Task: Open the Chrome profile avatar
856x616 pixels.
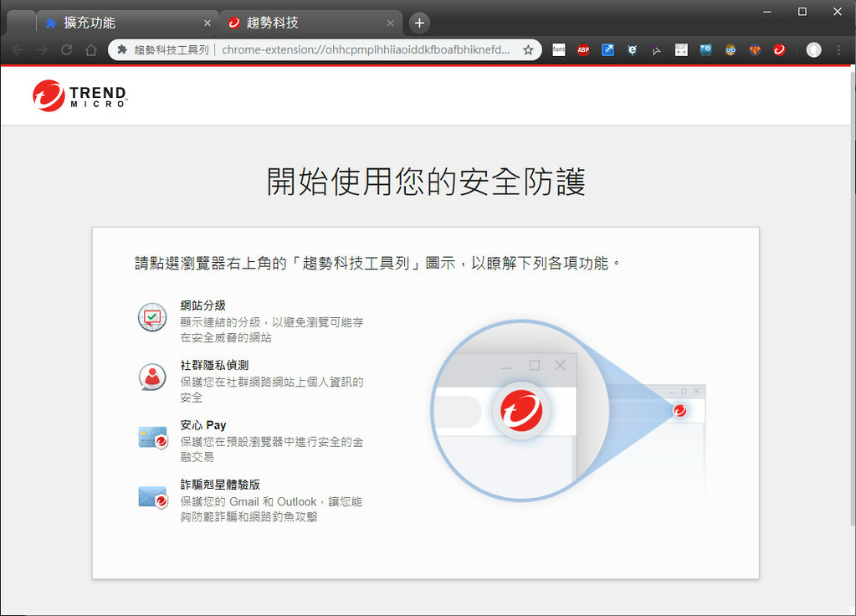Action: tap(813, 50)
